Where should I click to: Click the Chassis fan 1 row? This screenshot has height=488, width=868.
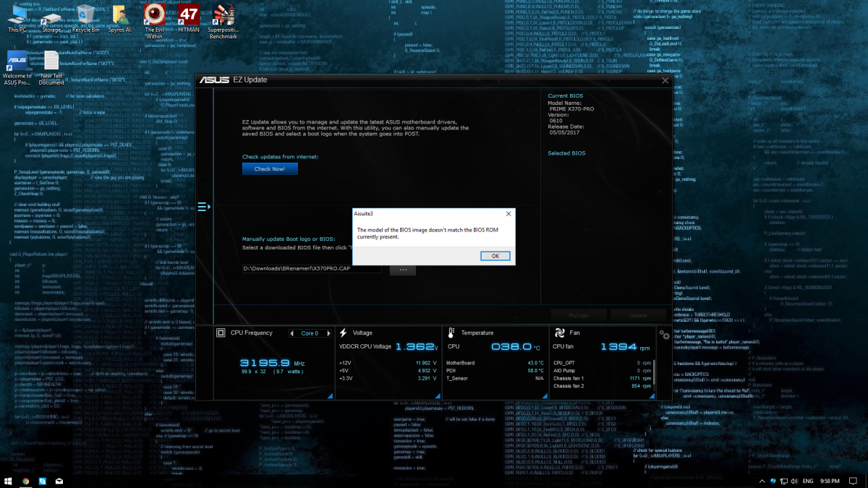pyautogui.click(x=602, y=378)
